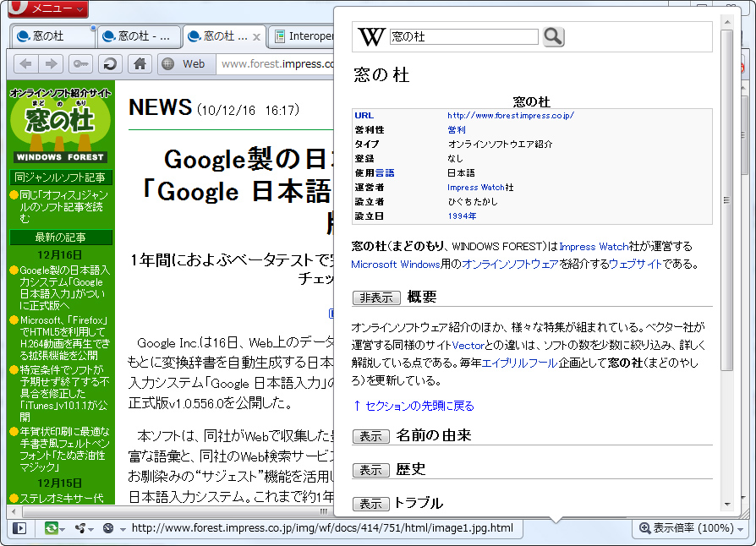Show the 歴史 section with 表示
The image size is (756, 546).
[370, 470]
